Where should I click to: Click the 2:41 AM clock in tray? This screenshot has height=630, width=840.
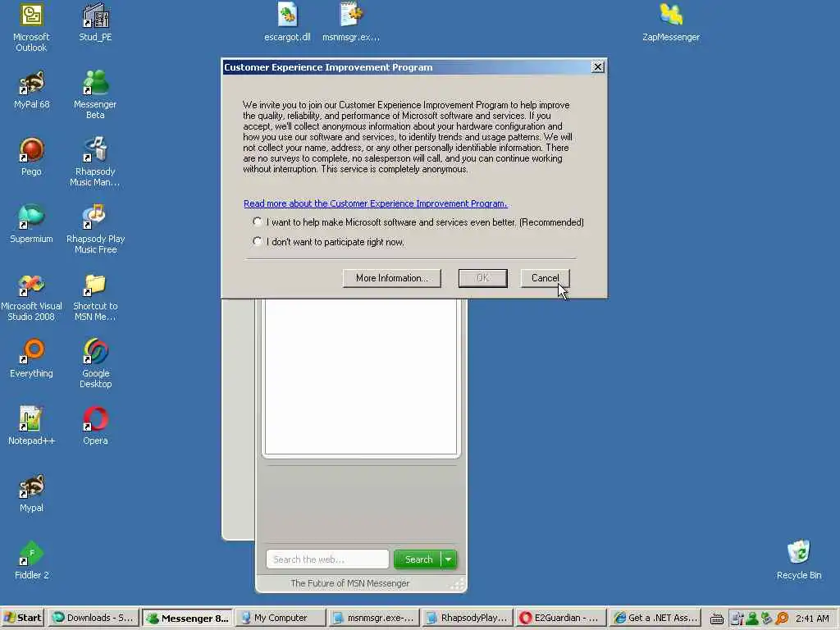[812, 619]
